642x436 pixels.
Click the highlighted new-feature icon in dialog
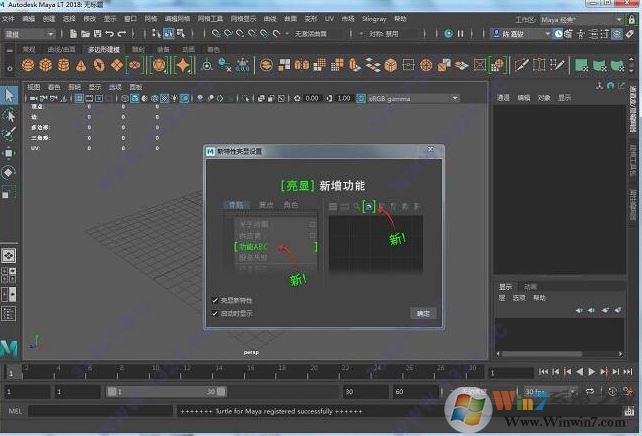pos(369,206)
